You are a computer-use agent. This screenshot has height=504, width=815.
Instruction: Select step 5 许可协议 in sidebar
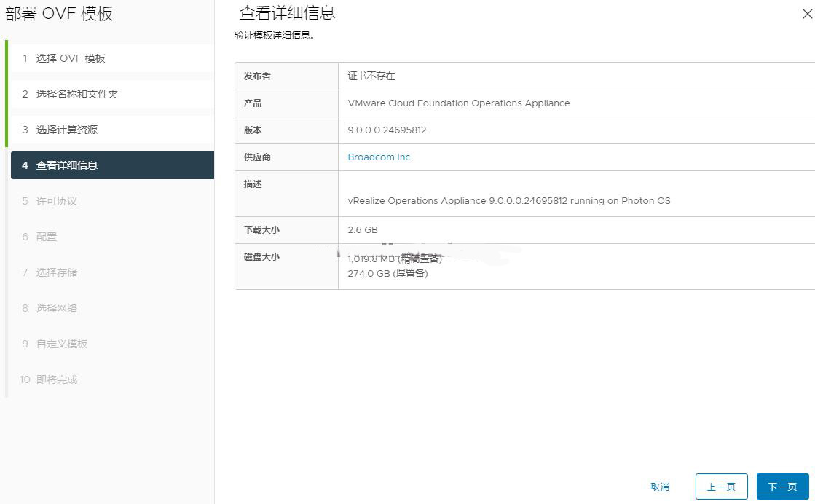[56, 201]
